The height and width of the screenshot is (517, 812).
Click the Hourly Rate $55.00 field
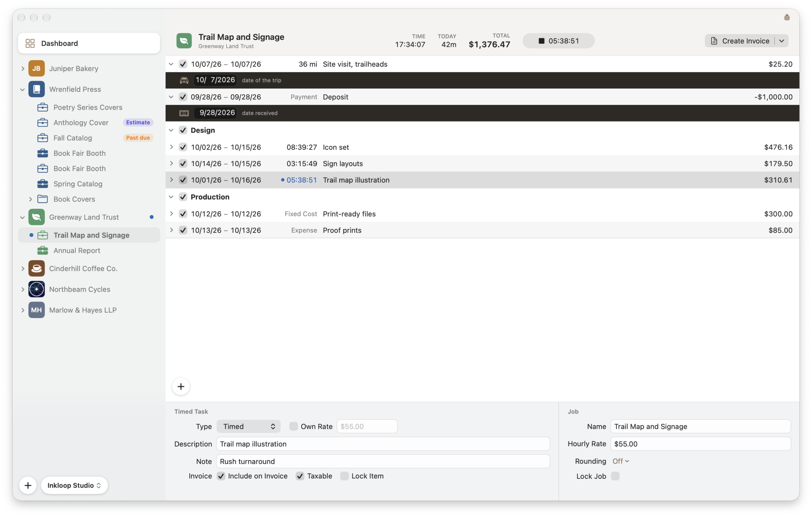pos(700,444)
